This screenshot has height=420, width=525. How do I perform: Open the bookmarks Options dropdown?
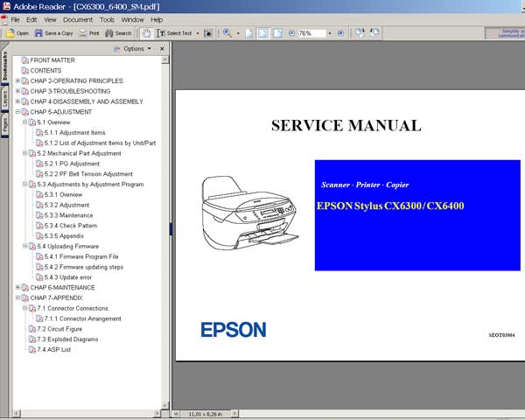133,49
